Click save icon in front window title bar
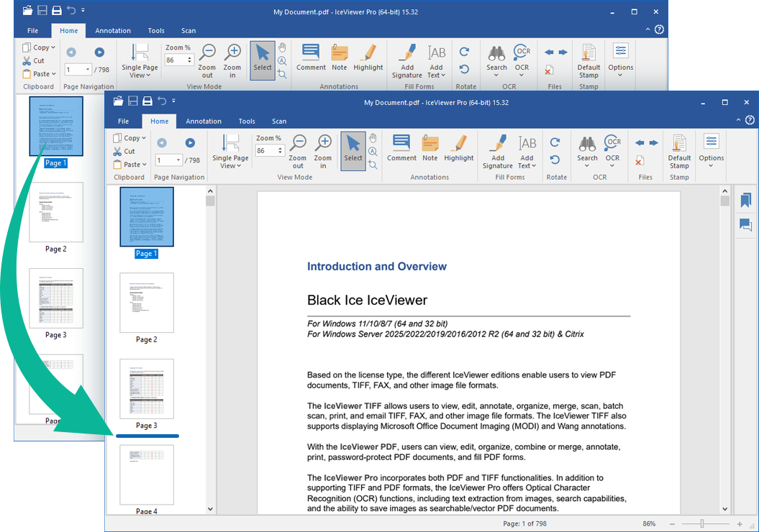This screenshot has width=759, height=532. tap(132, 101)
